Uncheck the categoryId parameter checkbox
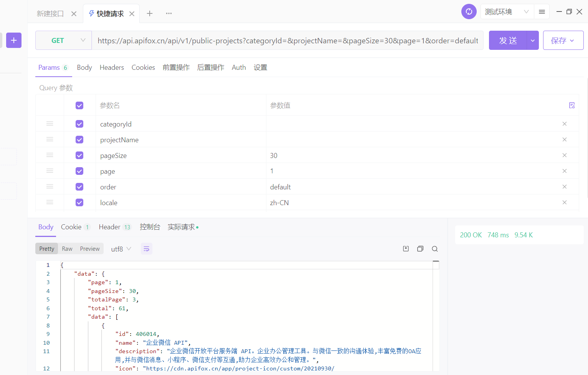588x375 pixels. pos(79,124)
